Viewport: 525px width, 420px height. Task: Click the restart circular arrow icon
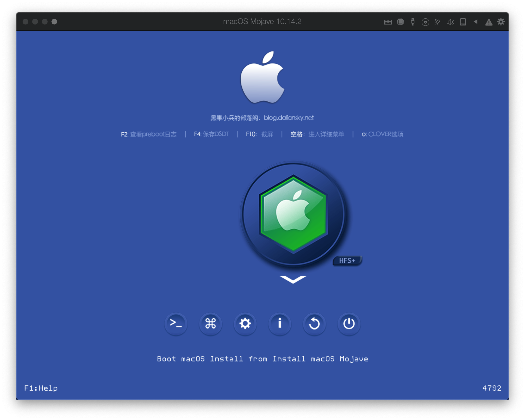(x=314, y=324)
